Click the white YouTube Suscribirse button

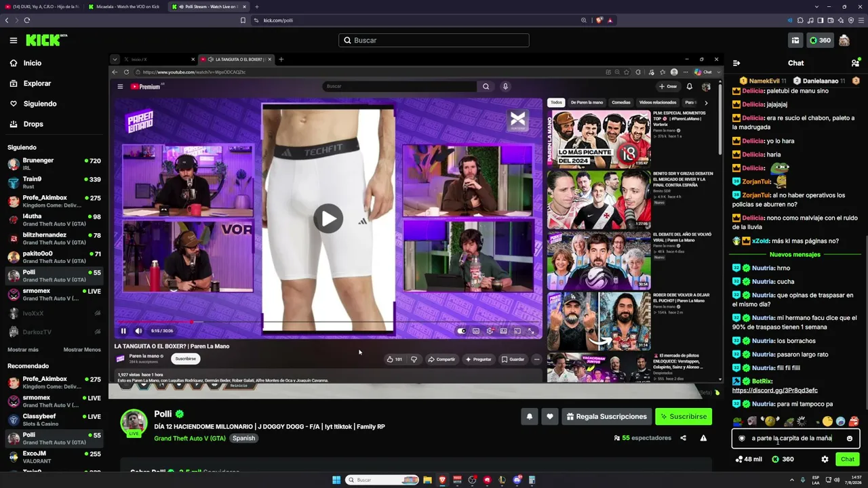pos(185,359)
